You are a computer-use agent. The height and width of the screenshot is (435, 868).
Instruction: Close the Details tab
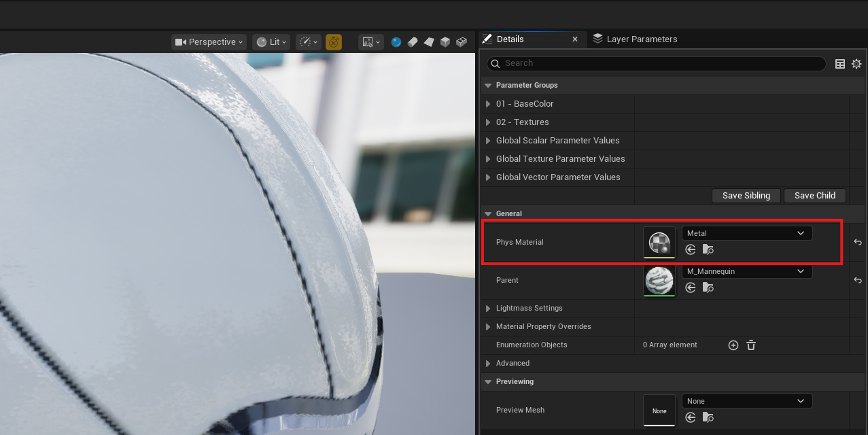coord(575,39)
